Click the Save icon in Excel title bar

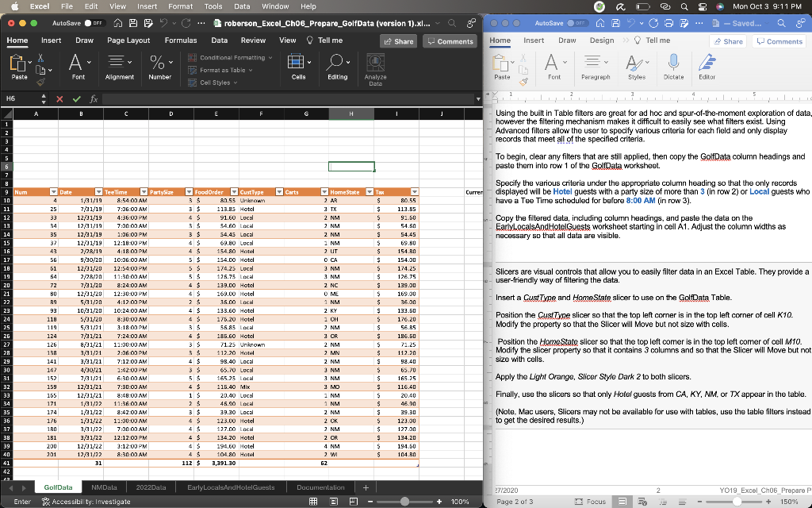[x=133, y=23]
